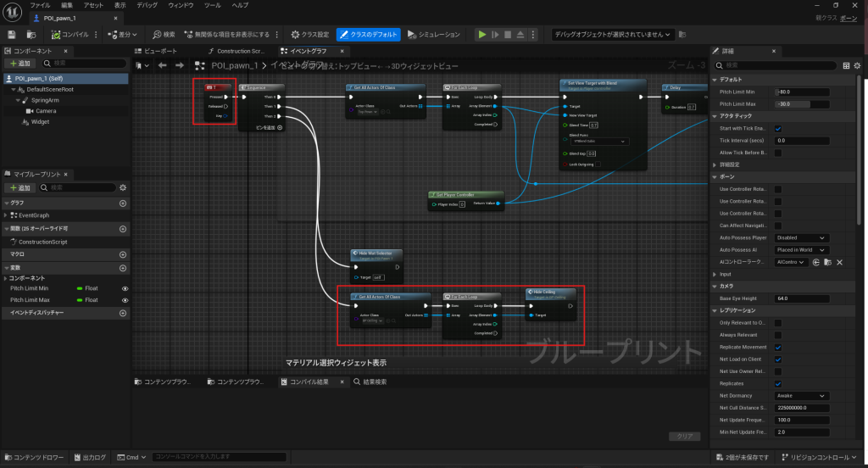The width and height of the screenshot is (868, 468).
Task: Open Class Settings (クラス設定)
Action: [309, 35]
